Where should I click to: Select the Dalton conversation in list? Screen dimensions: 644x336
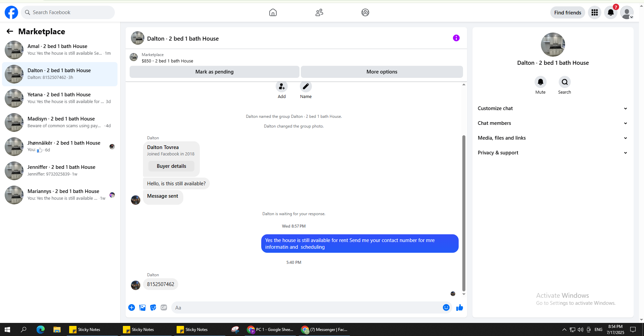pyautogui.click(x=60, y=74)
